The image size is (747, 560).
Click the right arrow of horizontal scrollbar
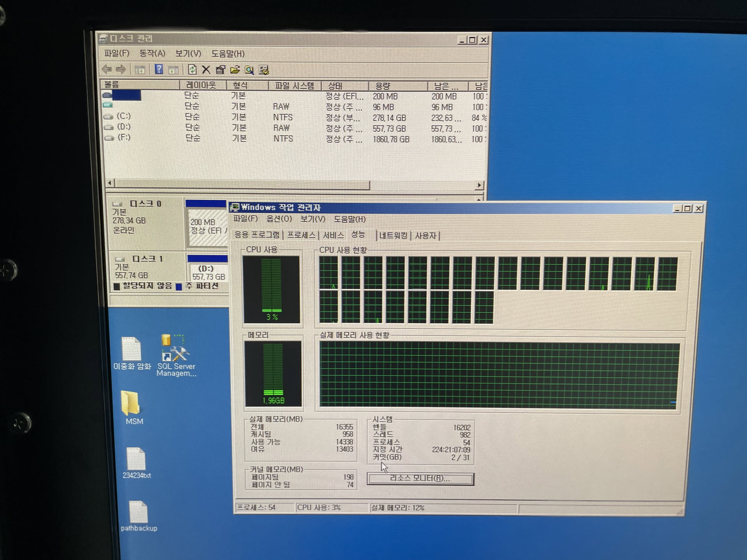point(480,185)
